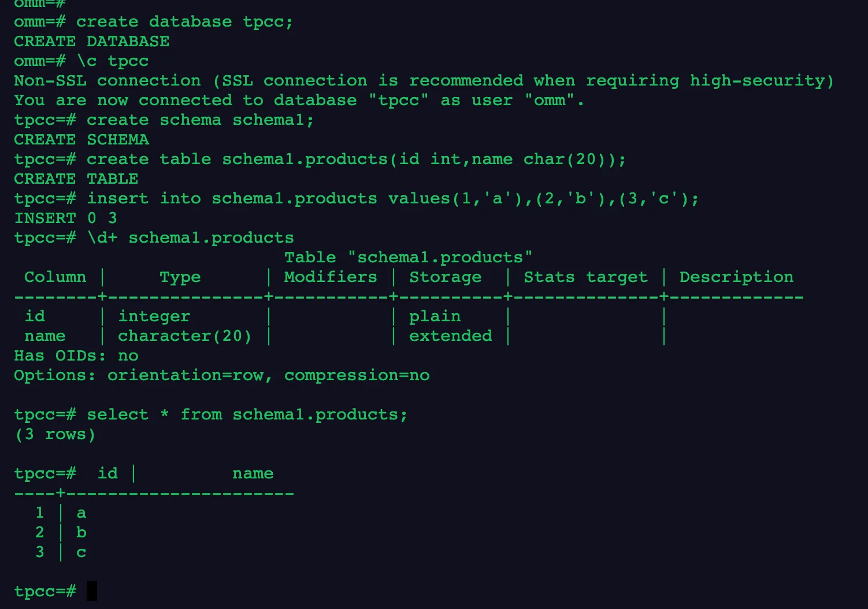Click the 'Table "schema1.products"' title

pos(408,258)
